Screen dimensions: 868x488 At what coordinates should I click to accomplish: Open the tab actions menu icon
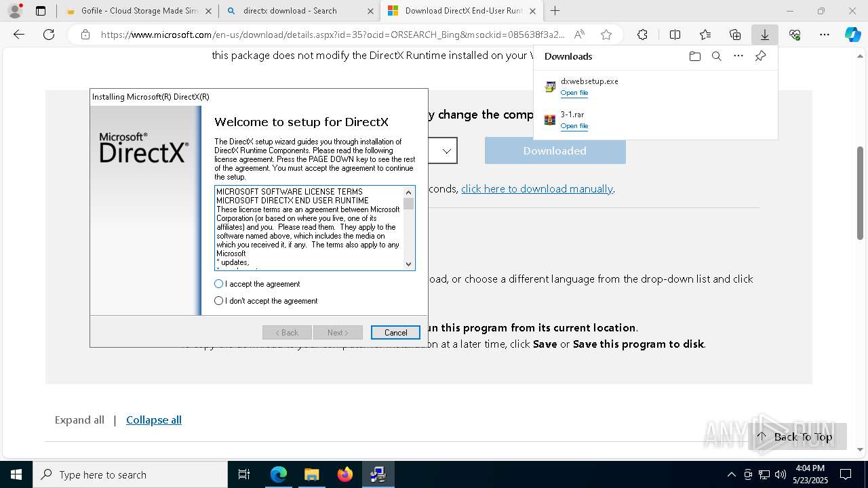point(41,11)
